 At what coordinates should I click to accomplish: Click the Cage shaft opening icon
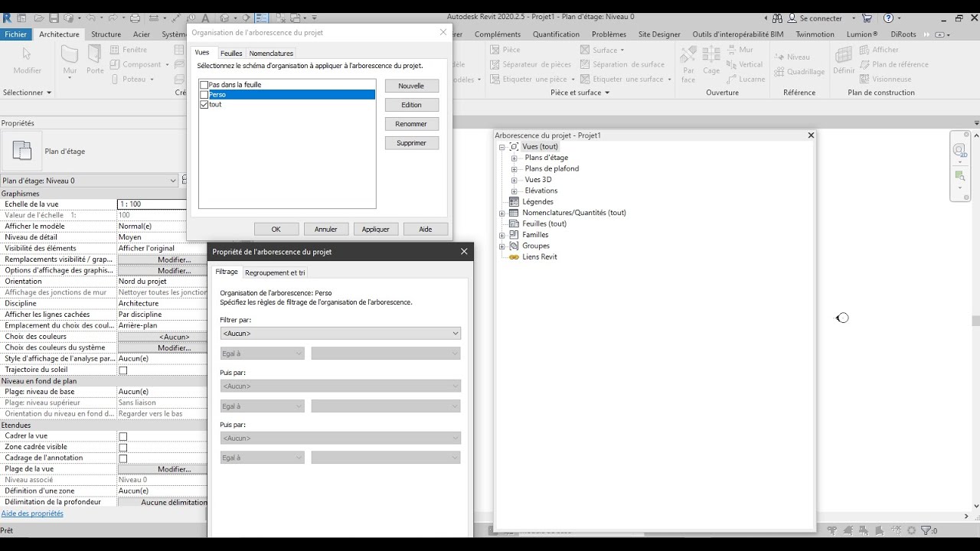pyautogui.click(x=711, y=55)
